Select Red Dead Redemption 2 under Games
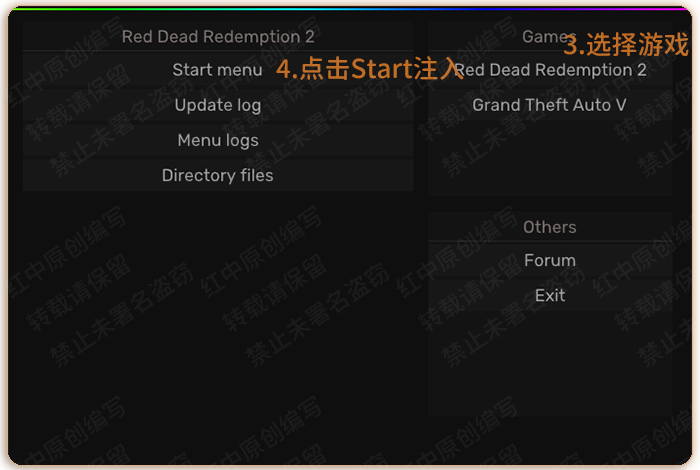Viewport: 700px width, 470px height. pos(550,70)
